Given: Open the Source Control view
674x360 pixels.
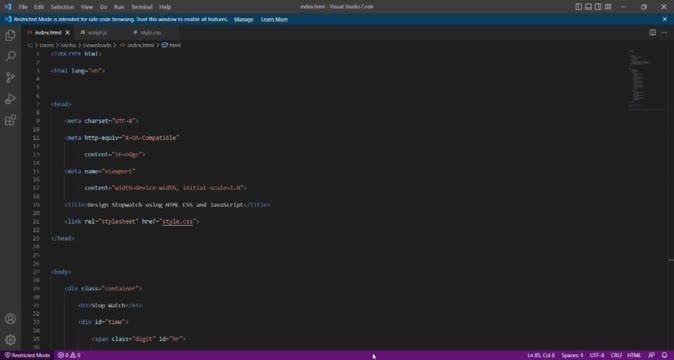Looking at the screenshot, I should (10, 77).
